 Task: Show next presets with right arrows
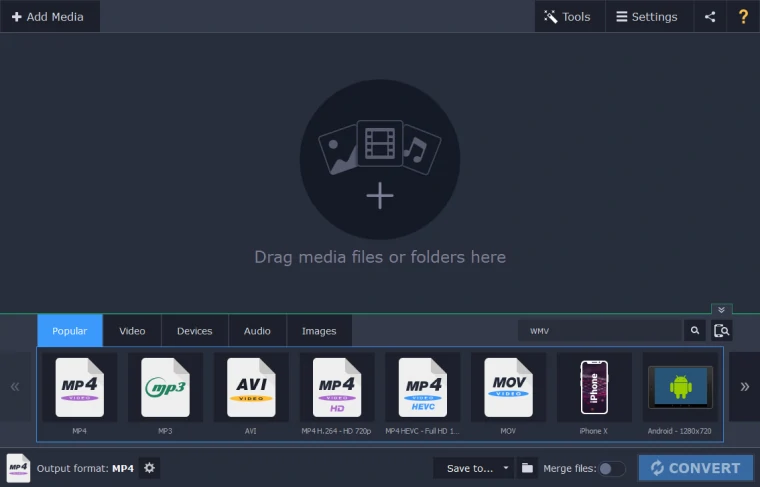pyautogui.click(x=744, y=386)
